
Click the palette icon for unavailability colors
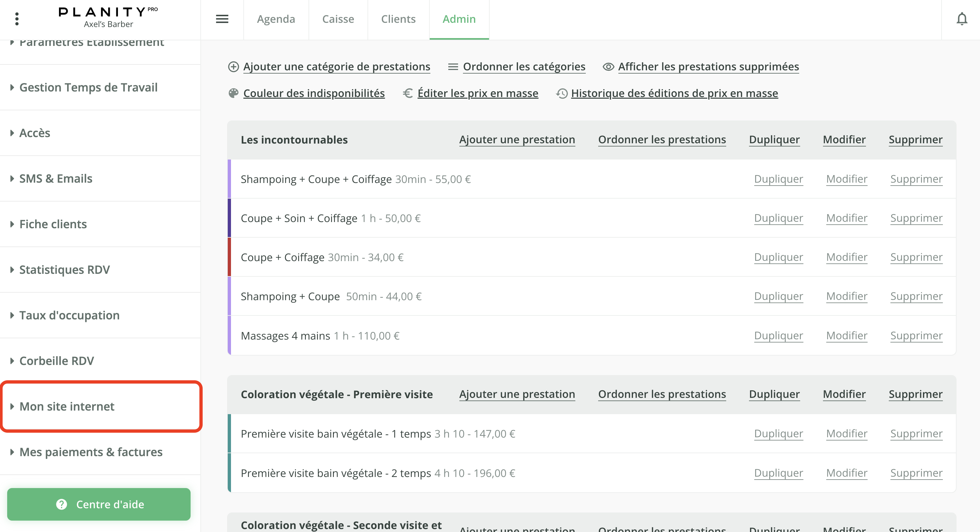233,93
